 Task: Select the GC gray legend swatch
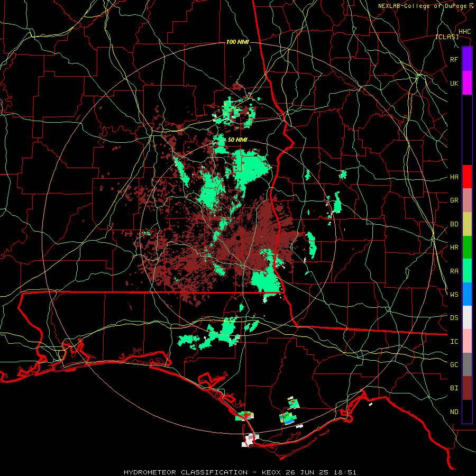point(467,364)
